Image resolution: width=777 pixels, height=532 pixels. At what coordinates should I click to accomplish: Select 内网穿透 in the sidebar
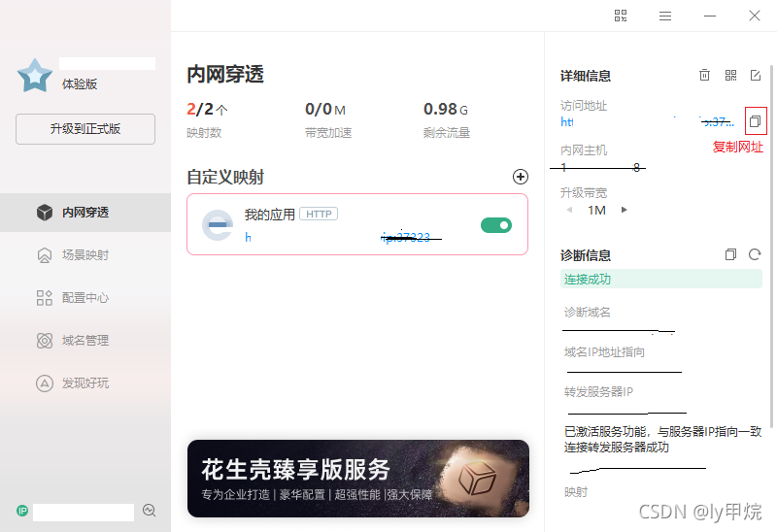click(x=85, y=213)
